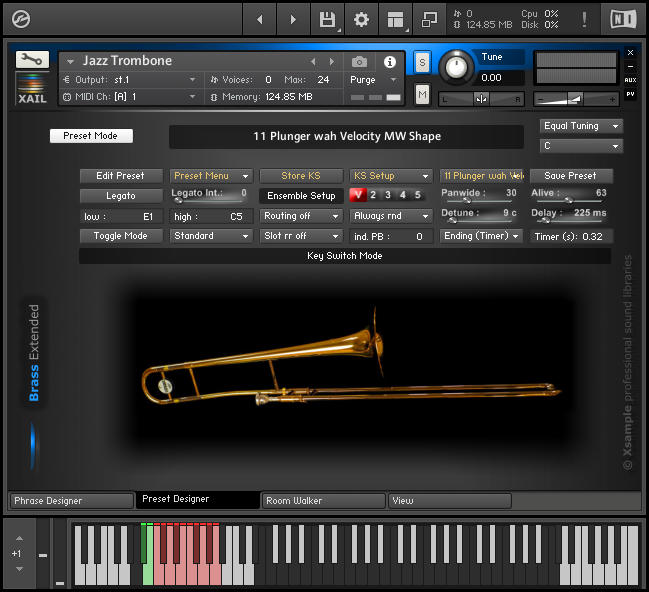Toggle the Legato button
649x592 pixels.
click(121, 196)
